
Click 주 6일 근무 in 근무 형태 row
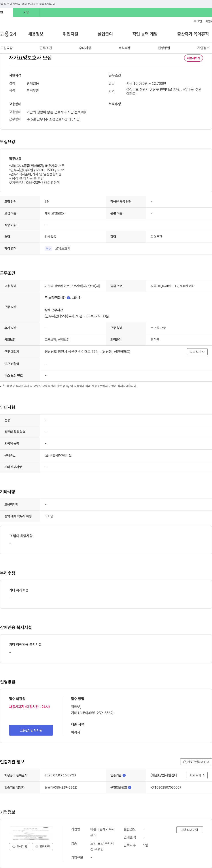(x=158, y=328)
